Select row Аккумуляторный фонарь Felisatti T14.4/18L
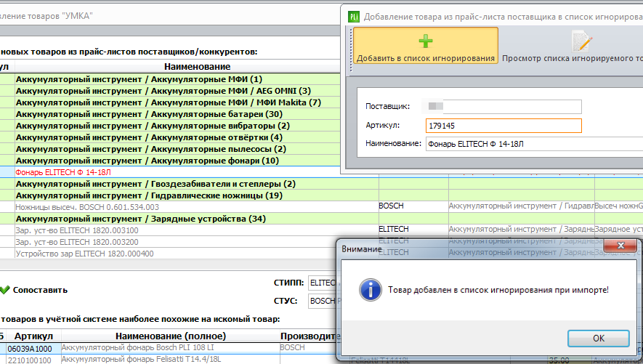The image size is (643, 364). click(171, 360)
